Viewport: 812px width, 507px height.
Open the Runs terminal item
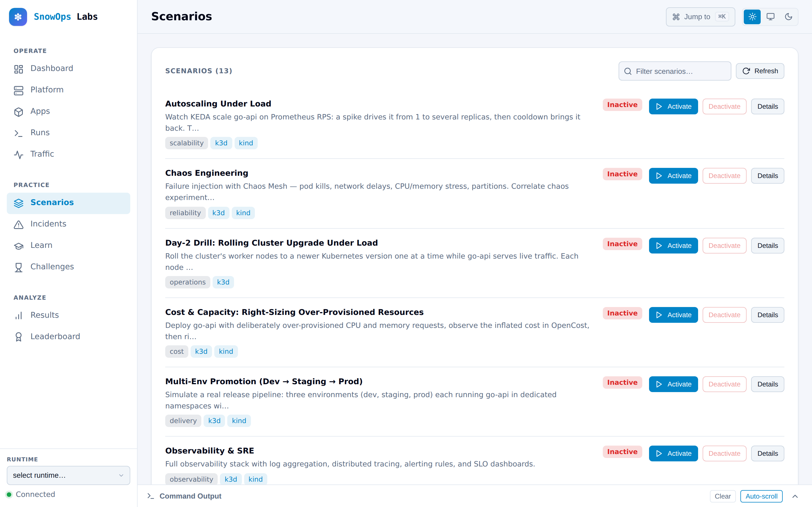69,133
